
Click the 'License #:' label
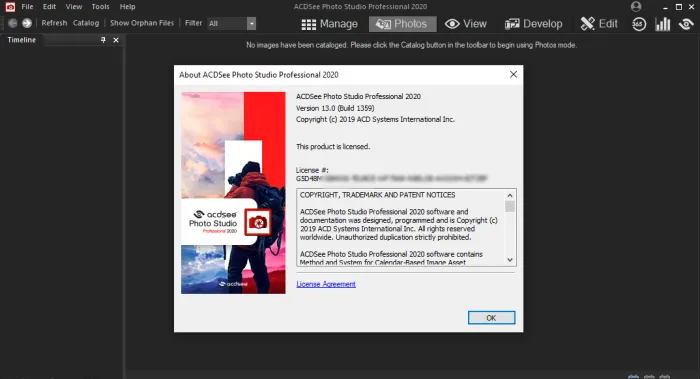point(312,170)
